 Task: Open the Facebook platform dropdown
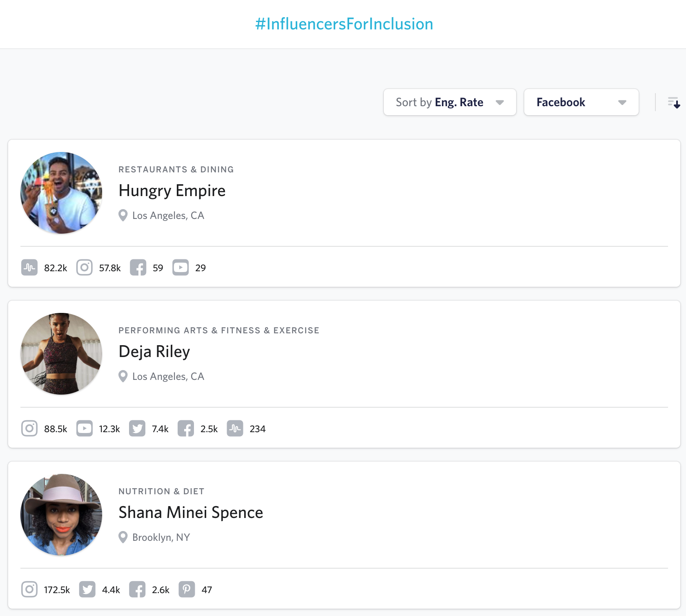pos(581,102)
